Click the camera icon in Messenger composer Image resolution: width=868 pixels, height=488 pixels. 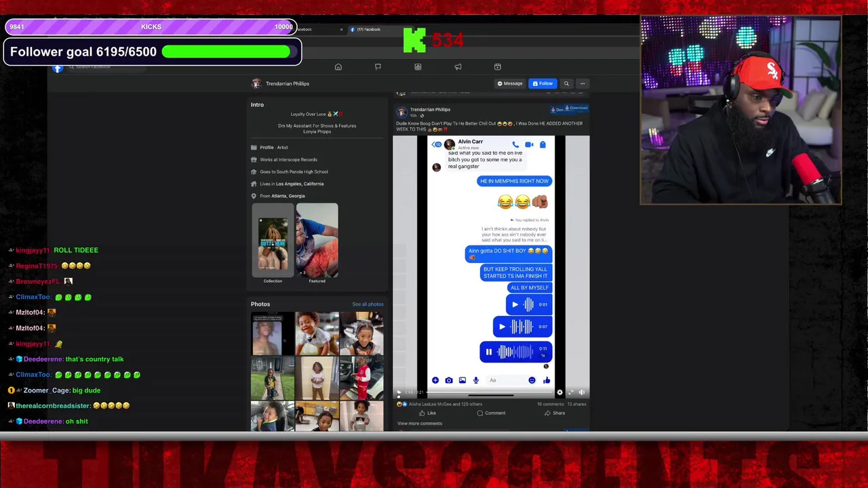click(x=449, y=380)
